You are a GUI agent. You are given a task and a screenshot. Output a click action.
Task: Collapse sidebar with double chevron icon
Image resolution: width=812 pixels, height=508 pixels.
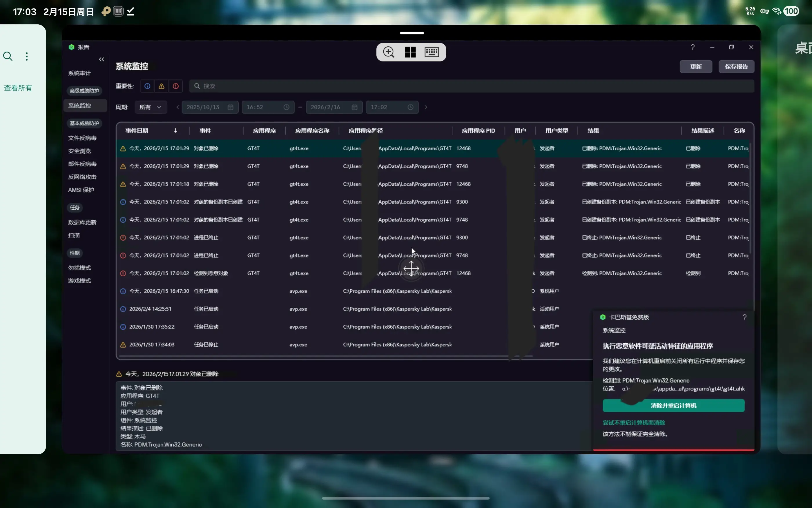pyautogui.click(x=101, y=59)
